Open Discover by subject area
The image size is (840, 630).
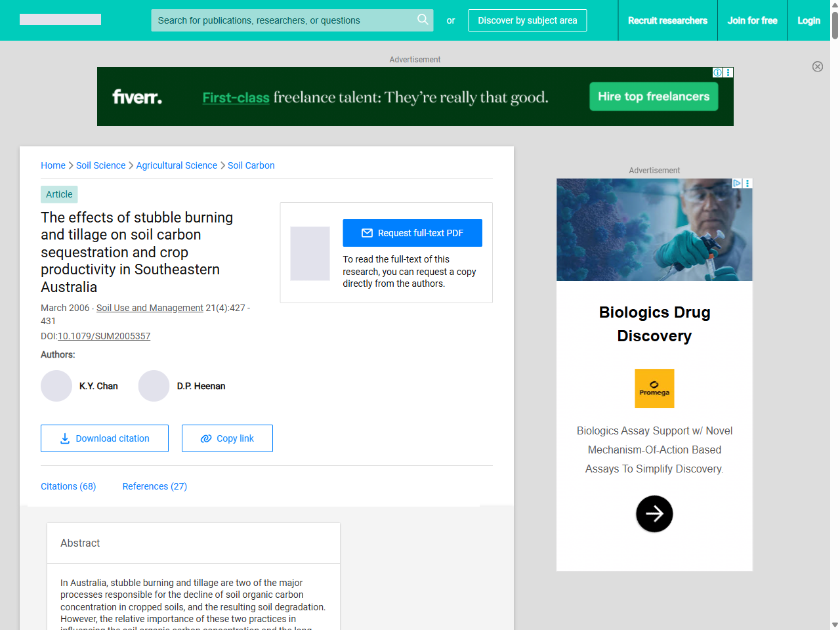point(527,20)
